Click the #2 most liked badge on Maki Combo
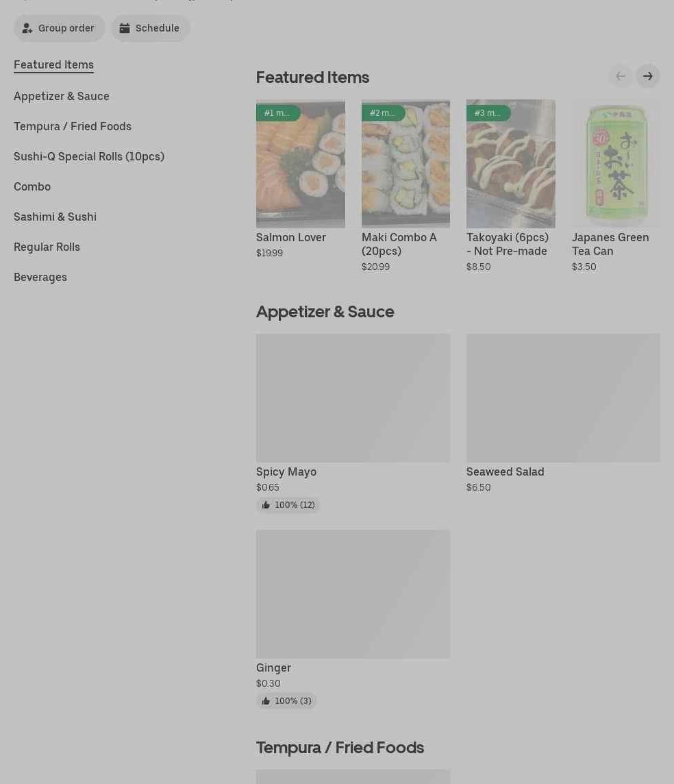The image size is (674, 784). [x=383, y=113]
